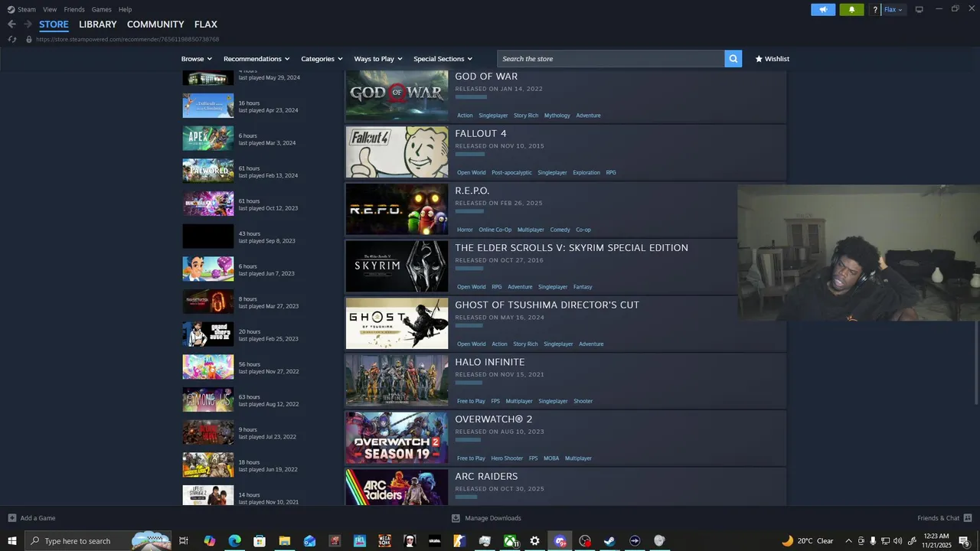
Task: Click the forward navigation arrow
Action: [28, 24]
